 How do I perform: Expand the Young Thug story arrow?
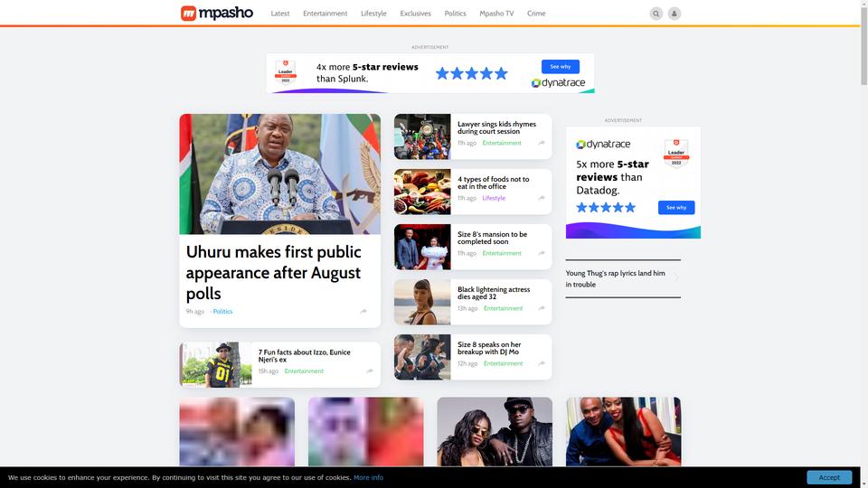pyautogui.click(x=676, y=277)
